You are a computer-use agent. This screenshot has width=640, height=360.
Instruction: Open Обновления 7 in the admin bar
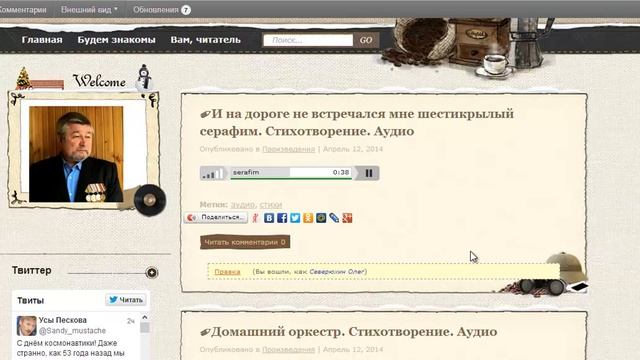pyautogui.click(x=162, y=9)
